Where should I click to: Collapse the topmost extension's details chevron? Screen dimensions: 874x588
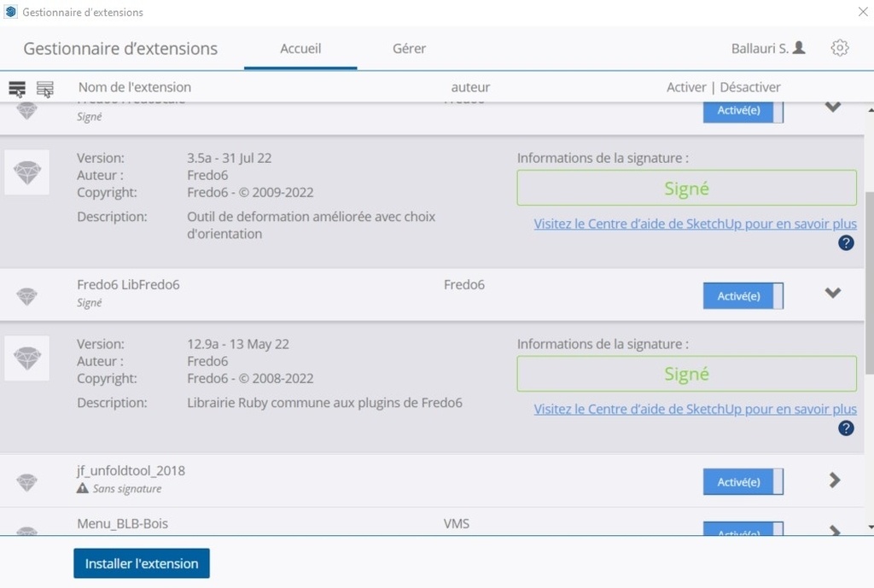(833, 107)
